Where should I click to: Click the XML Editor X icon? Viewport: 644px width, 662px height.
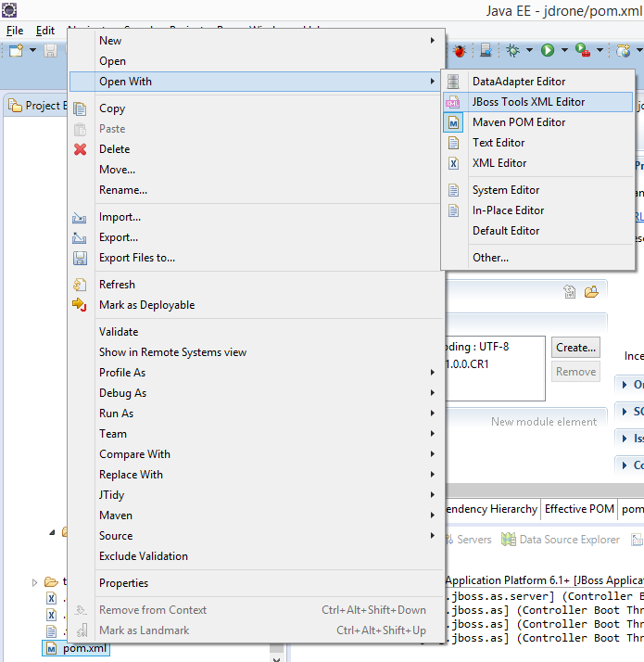coord(453,163)
